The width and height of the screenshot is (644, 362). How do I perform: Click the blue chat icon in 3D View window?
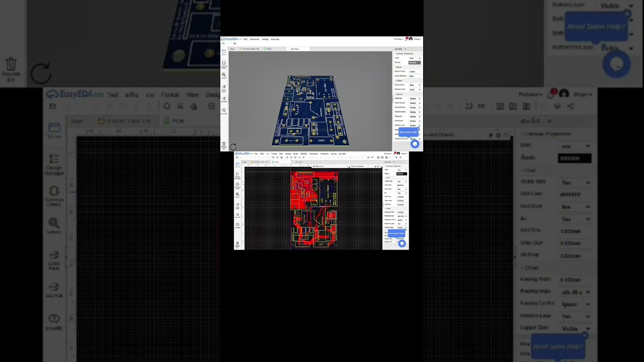point(415,144)
